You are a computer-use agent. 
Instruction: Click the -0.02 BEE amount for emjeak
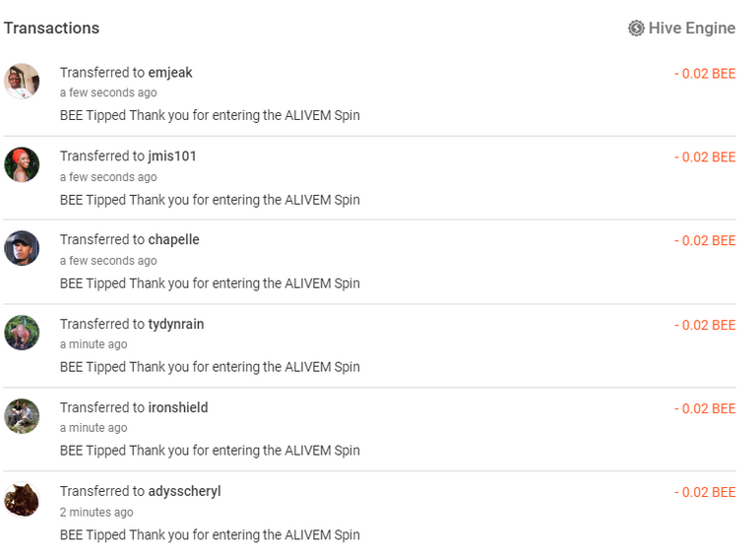(x=705, y=74)
